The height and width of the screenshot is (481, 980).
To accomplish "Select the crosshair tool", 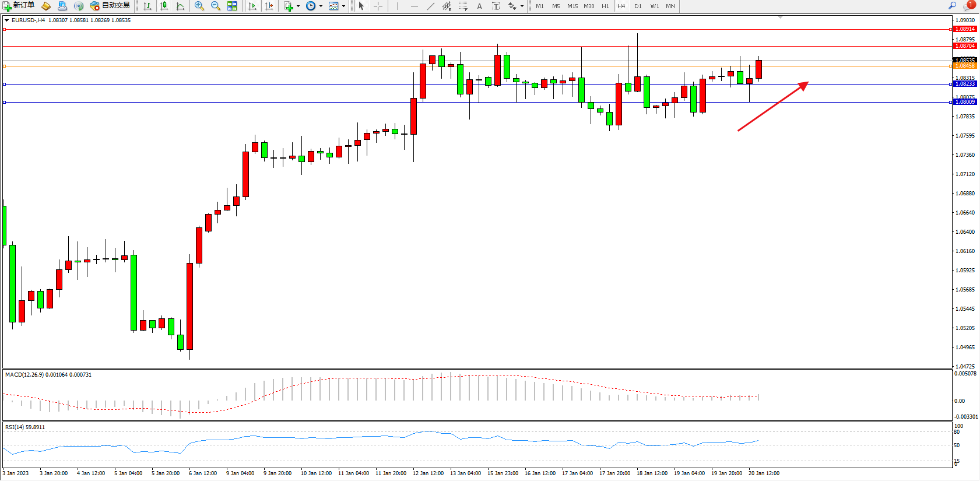I will click(378, 6).
